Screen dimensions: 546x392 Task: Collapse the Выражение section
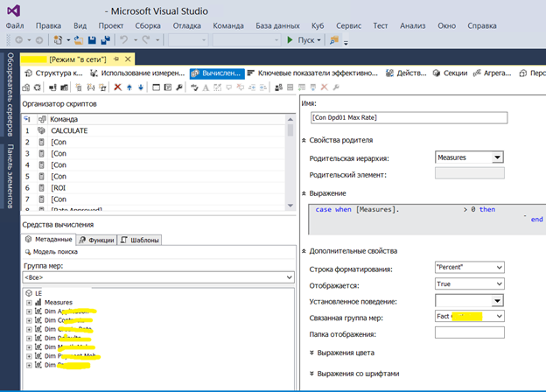304,193
